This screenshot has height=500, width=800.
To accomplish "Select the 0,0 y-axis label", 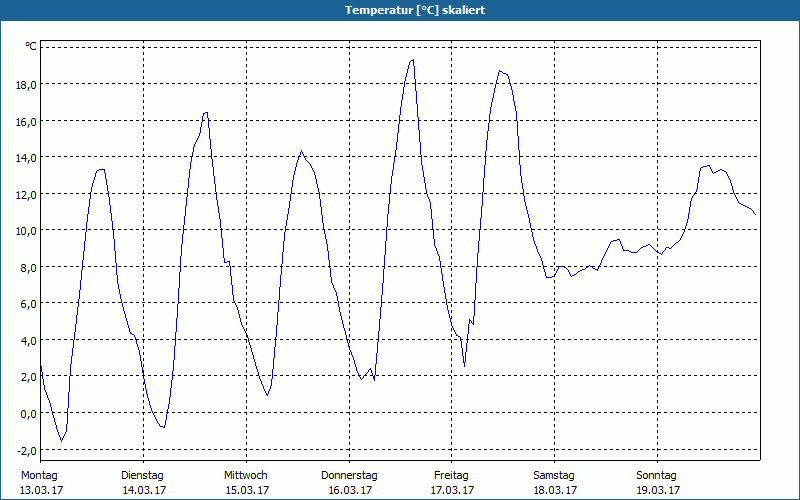I will [29, 414].
